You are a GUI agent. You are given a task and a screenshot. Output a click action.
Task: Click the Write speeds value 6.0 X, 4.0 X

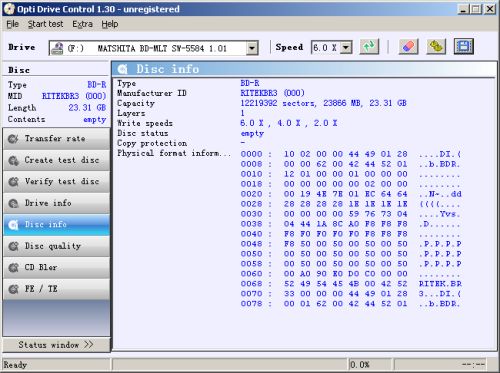289,123
